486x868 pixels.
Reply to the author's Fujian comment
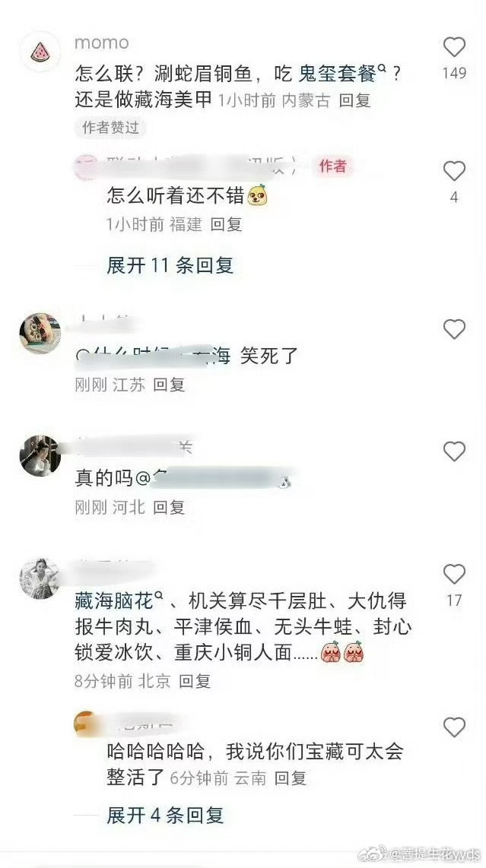click(227, 224)
